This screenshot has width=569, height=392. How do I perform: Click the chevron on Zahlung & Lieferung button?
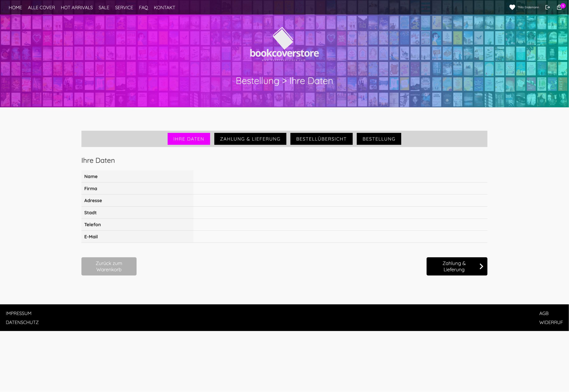click(x=481, y=266)
